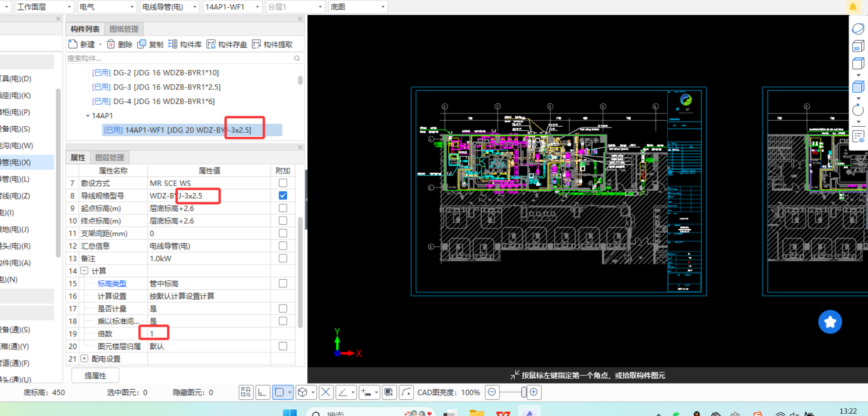Open the 底图 dropdown
Screen dimensions: 868x416
pos(358,7)
